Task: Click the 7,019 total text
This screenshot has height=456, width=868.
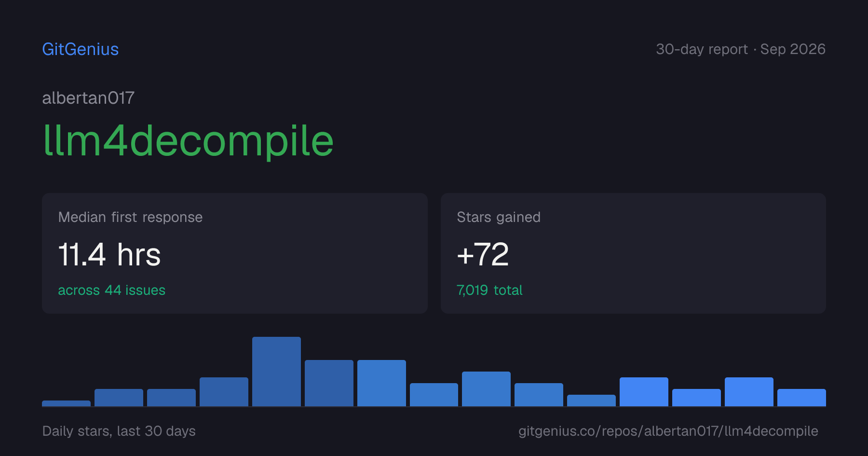Action: point(489,290)
